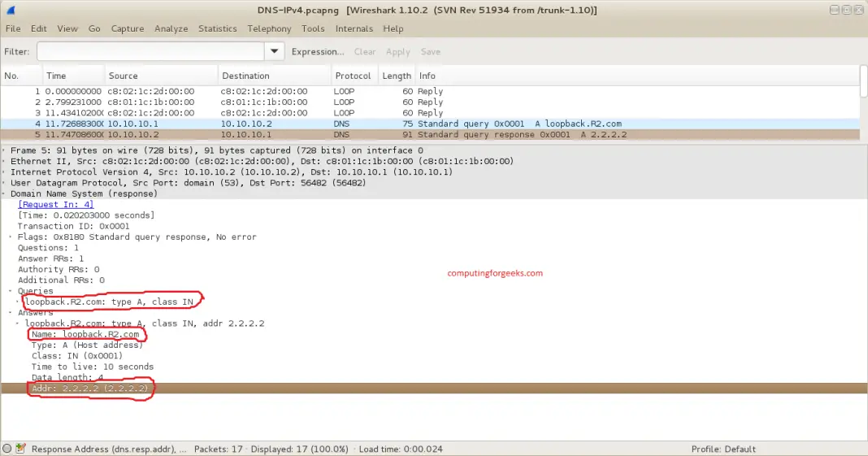This screenshot has height=456, width=868.
Task: Select Transaction ID: 0x0001 row
Action: click(x=73, y=226)
